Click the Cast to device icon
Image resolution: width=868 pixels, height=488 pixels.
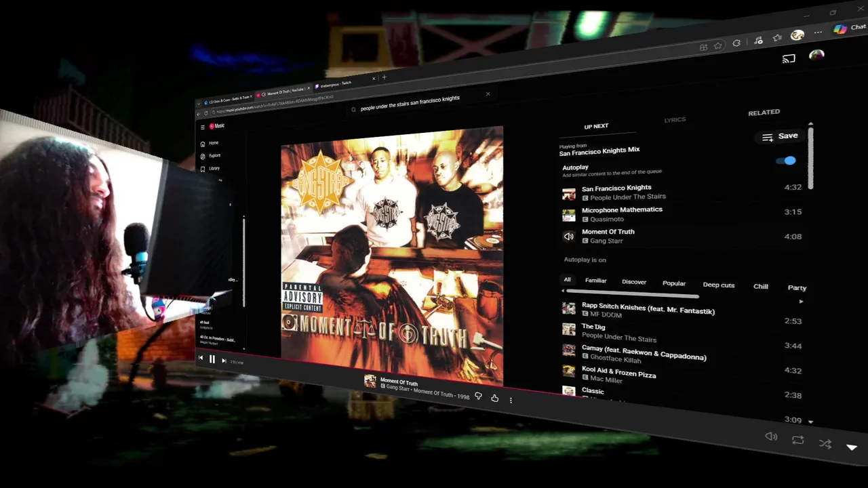pos(789,59)
